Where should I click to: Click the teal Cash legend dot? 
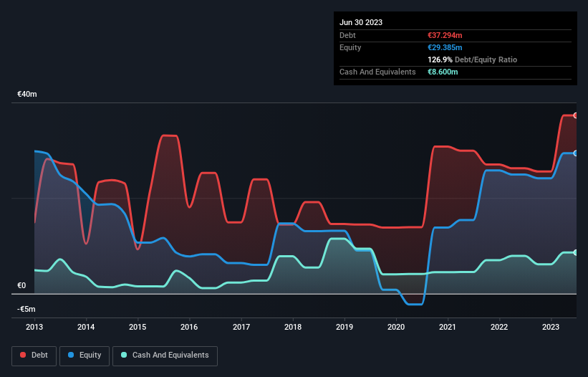click(124, 355)
